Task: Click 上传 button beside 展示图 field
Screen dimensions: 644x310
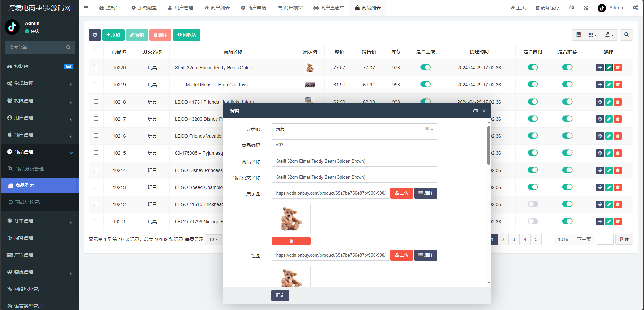Action: coord(402,193)
